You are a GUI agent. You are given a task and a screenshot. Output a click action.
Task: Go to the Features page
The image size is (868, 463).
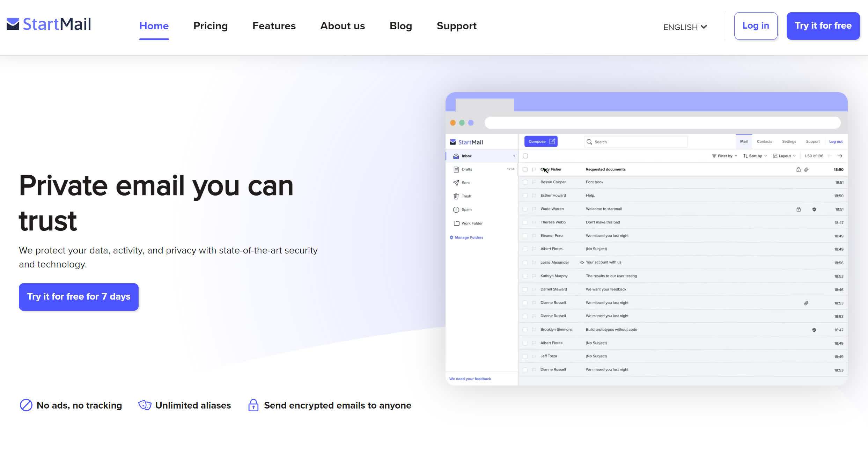274,26
